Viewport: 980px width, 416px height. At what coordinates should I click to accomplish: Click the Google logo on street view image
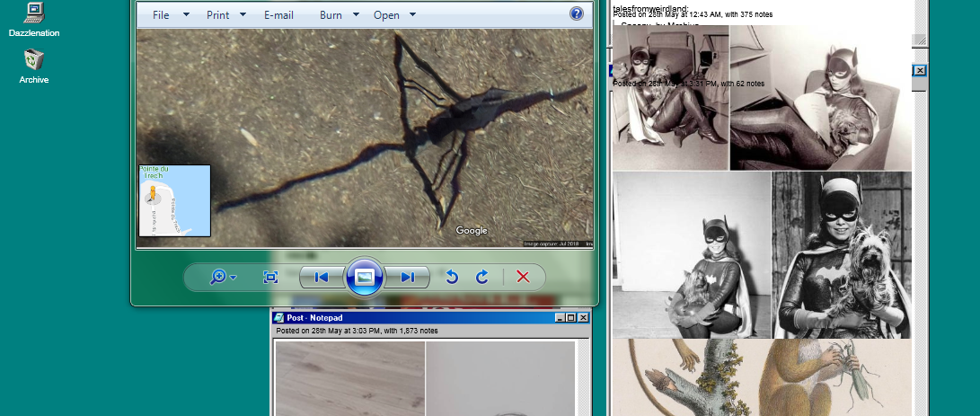[472, 231]
